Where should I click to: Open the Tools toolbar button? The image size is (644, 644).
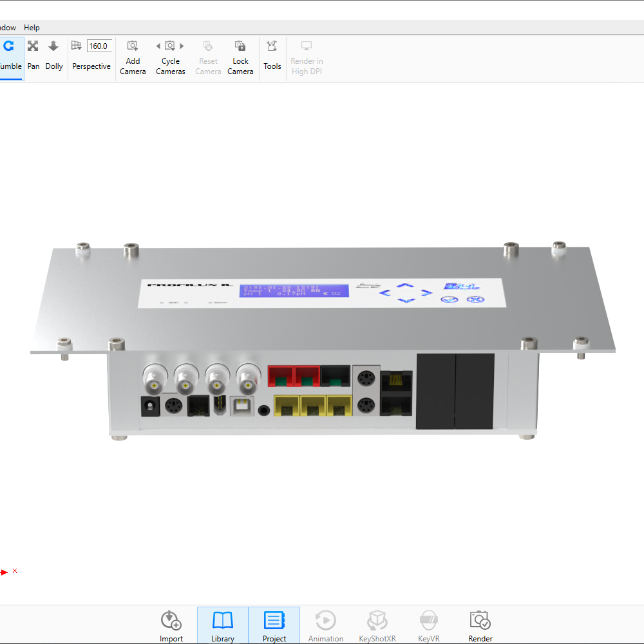272,55
